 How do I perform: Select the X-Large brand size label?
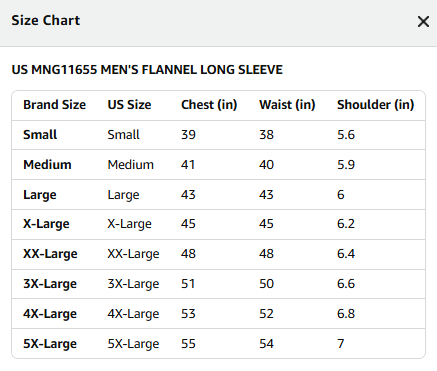(x=46, y=224)
